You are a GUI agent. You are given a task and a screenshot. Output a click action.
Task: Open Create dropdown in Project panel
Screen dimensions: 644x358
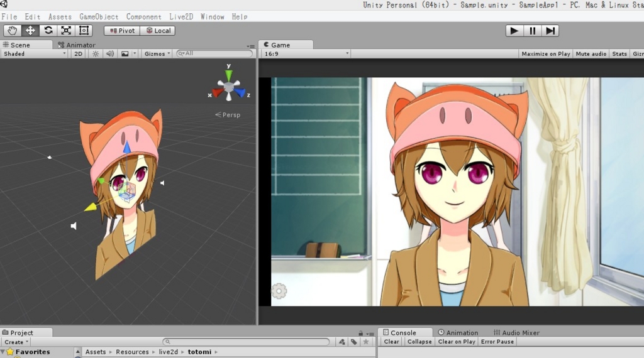16,342
